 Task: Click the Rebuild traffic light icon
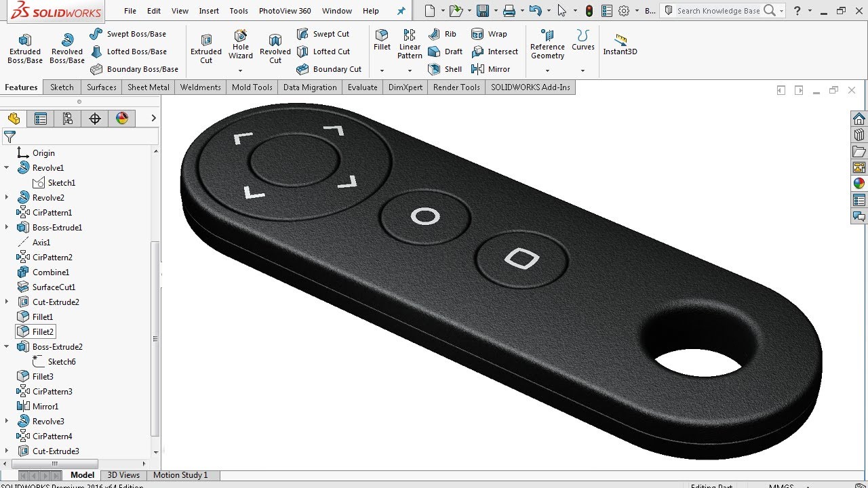[589, 11]
